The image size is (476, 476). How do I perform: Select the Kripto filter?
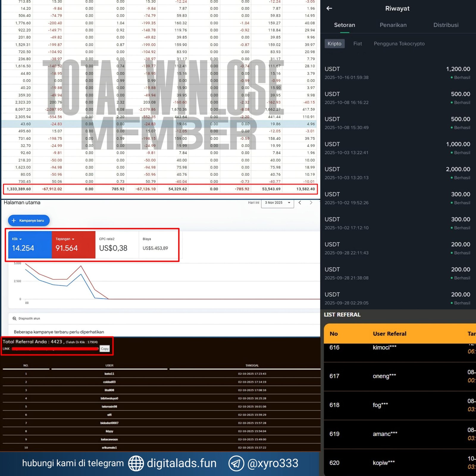pos(334,44)
